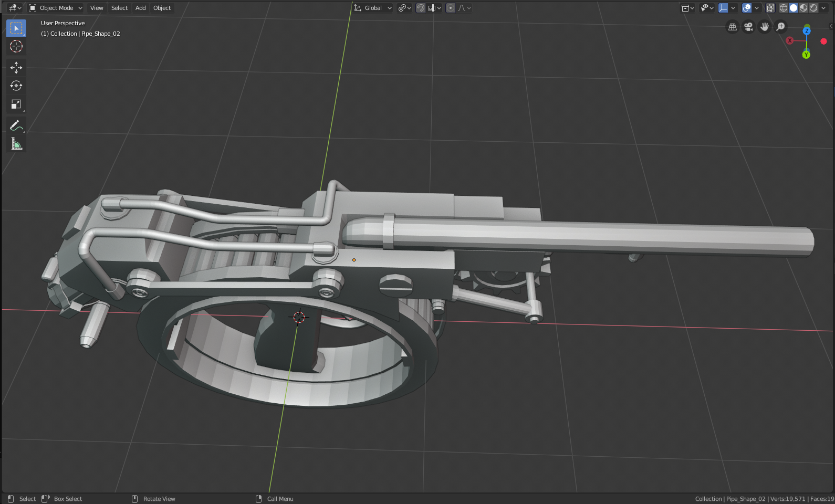Screen dimensions: 835x504
Task: Open the pivot point dropdown
Action: [404, 8]
